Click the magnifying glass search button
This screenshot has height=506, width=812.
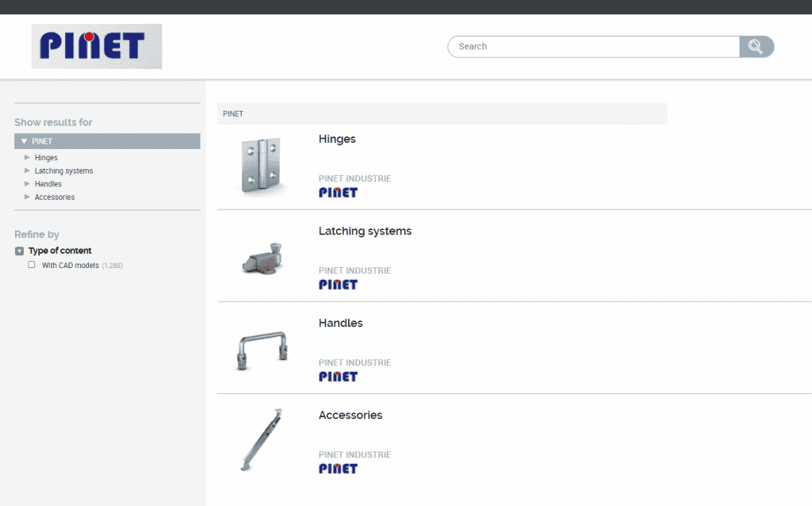tap(756, 47)
